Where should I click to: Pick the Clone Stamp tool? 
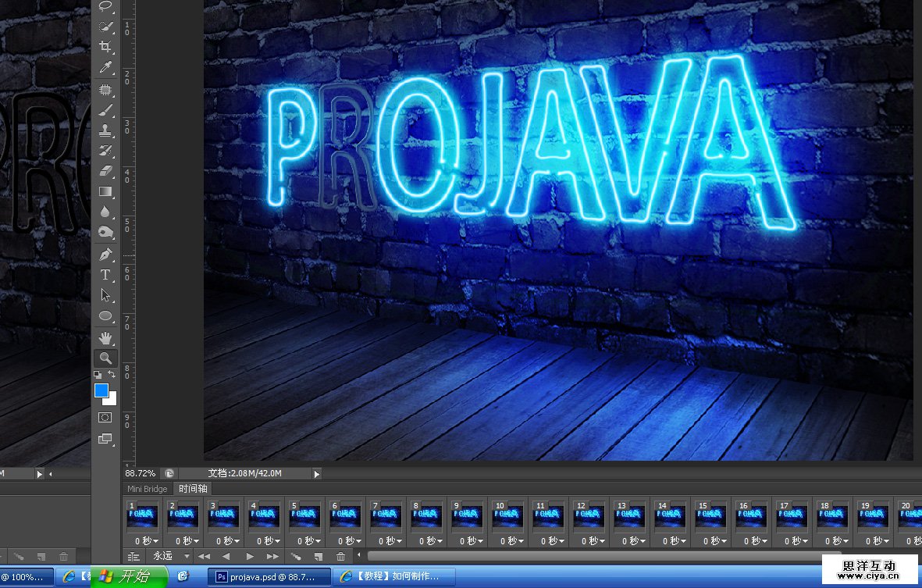pos(105,130)
